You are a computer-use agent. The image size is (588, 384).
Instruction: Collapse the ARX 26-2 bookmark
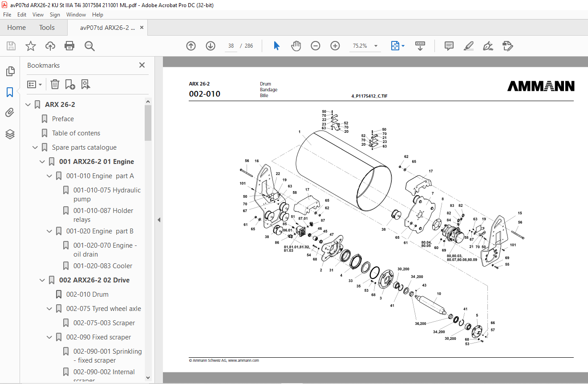28,105
